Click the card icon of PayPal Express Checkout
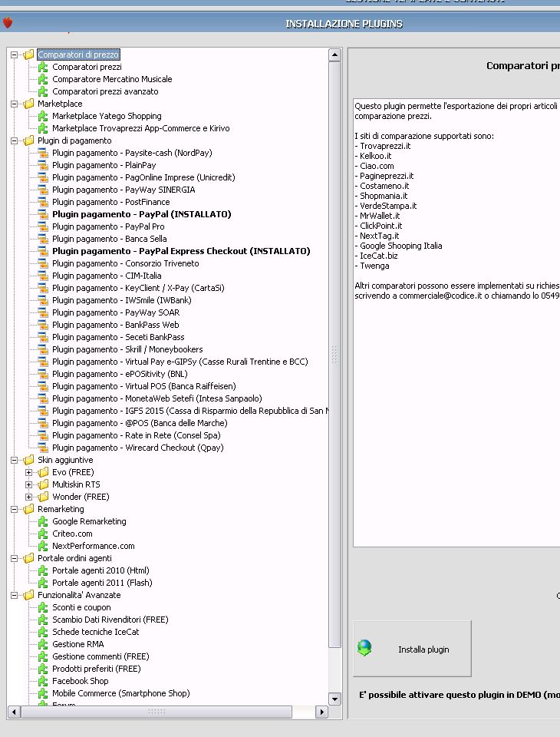Image resolution: width=560 pixels, height=737 pixels. pyautogui.click(x=43, y=251)
